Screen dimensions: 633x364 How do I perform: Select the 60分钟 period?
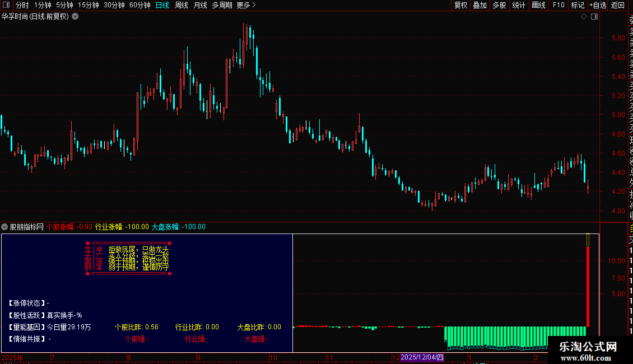(140, 5)
